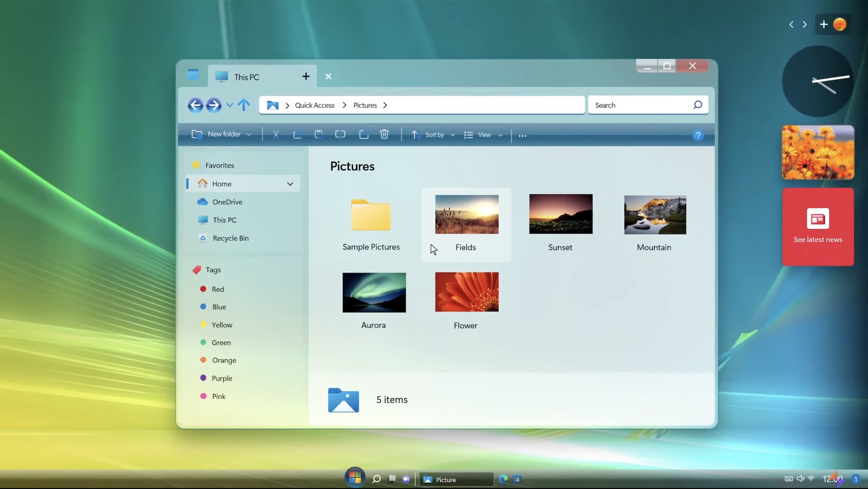Click the Up arrow navigation icon
This screenshot has height=489, width=868.
click(x=243, y=105)
